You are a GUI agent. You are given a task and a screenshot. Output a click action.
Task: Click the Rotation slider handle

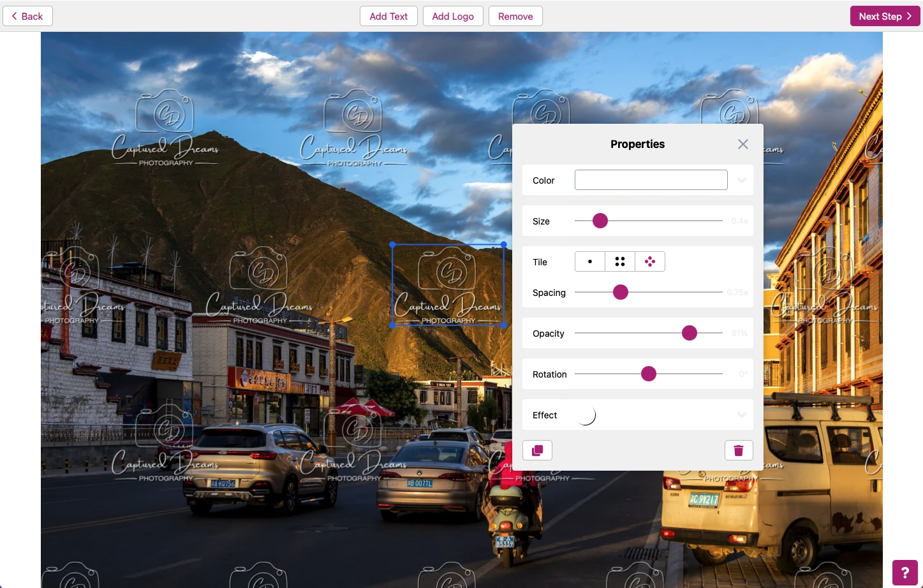[x=649, y=374]
